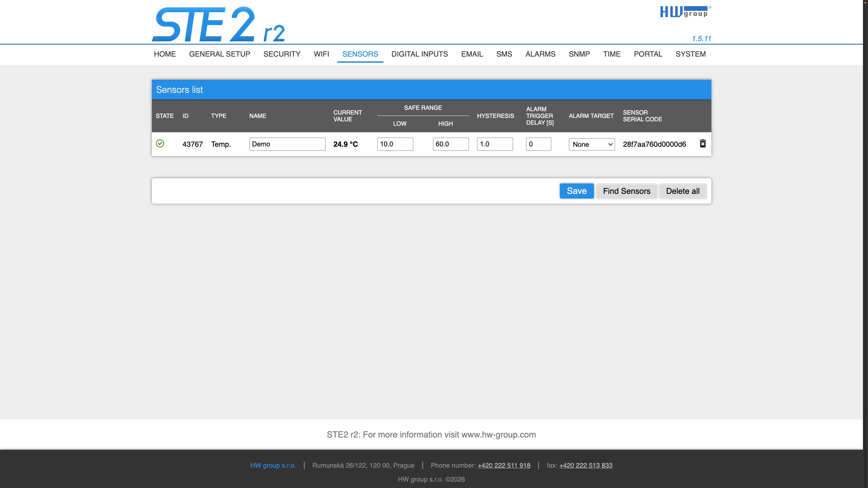Click the Save button
Viewport: 868px width, 488px height.
tap(577, 191)
